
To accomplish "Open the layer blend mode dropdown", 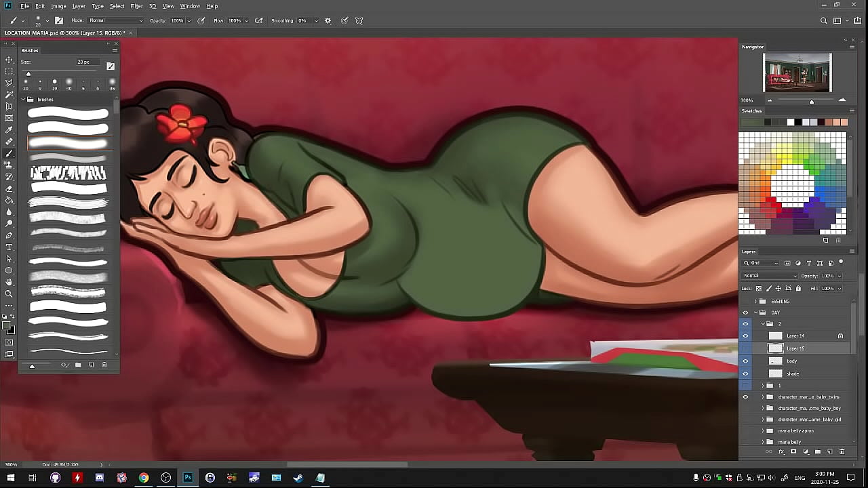I will 770,276.
